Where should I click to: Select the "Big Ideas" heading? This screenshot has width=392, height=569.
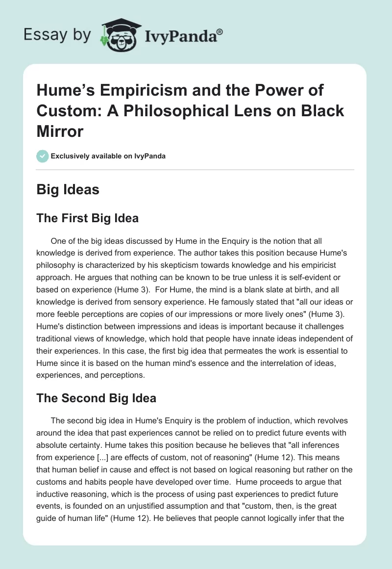68,189
